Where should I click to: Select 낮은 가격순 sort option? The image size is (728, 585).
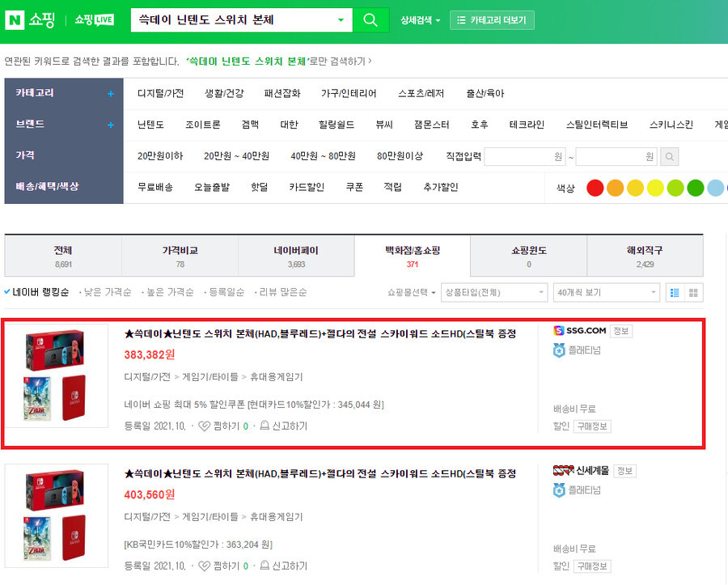coord(108,292)
